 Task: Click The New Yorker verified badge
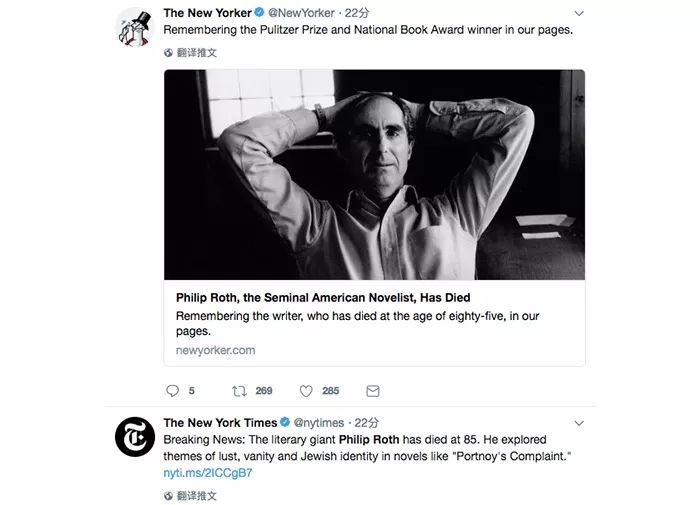coord(260,13)
